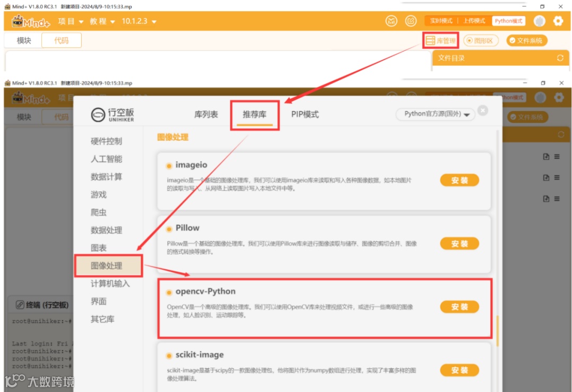This screenshot has height=392, width=572.
Task: Select the 游戏 category
Action: (98, 194)
